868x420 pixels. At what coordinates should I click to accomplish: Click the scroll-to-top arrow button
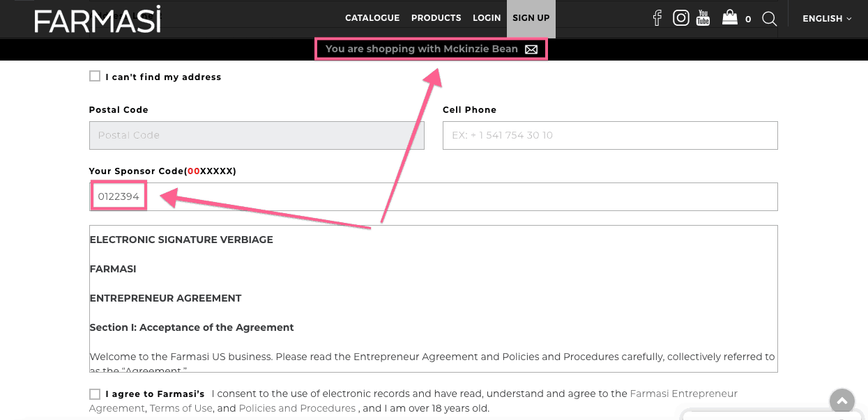tap(842, 400)
